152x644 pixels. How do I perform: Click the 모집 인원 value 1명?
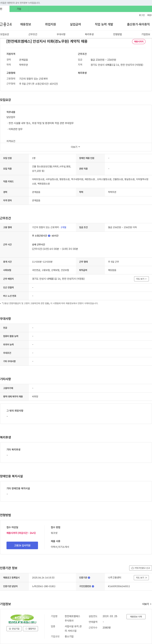pyautogui.click(x=34, y=158)
